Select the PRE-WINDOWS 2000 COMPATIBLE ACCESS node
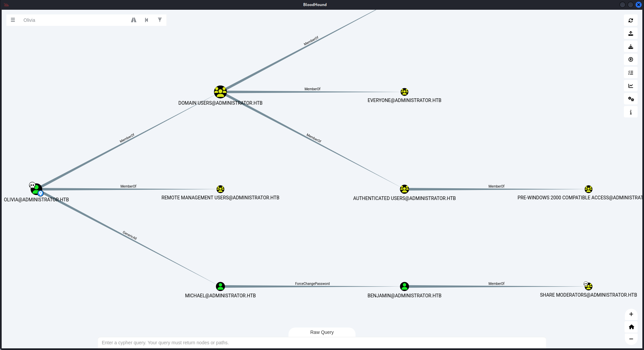 click(589, 189)
